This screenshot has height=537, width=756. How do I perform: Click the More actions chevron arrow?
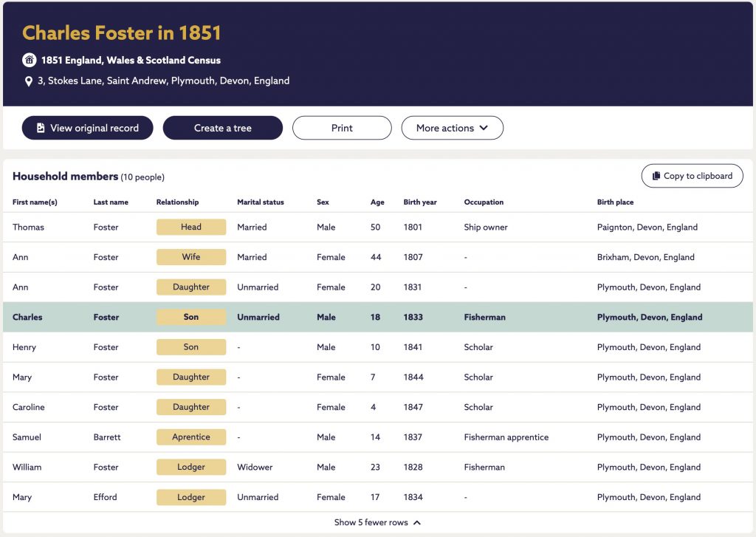(x=484, y=128)
